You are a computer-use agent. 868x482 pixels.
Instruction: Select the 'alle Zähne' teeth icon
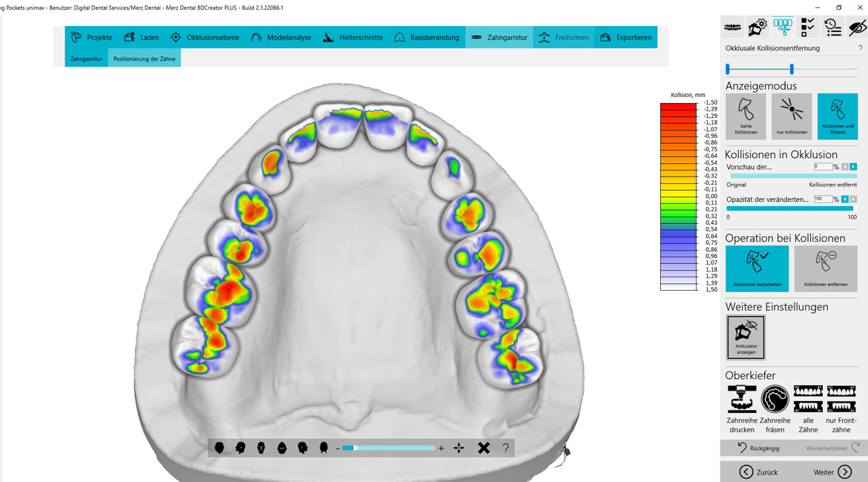(808, 399)
